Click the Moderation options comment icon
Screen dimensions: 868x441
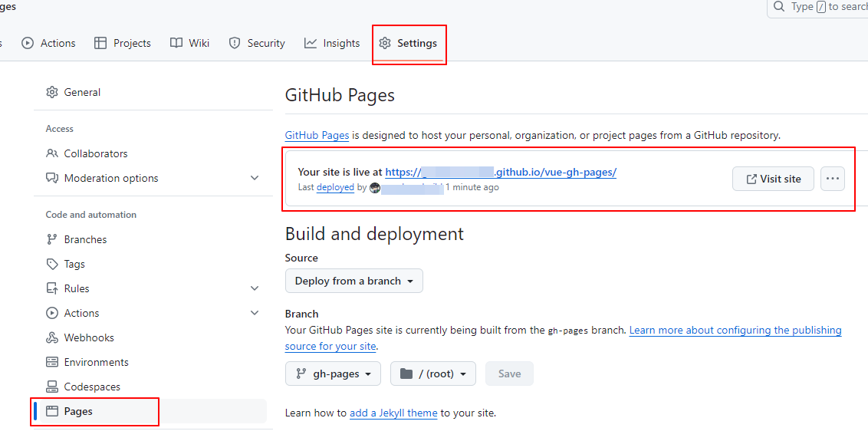[52, 178]
